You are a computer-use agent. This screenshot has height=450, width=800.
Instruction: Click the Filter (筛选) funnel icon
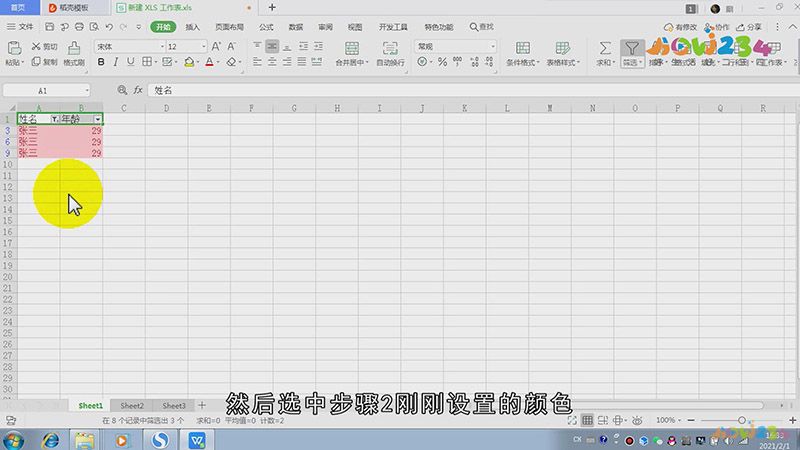[632, 48]
